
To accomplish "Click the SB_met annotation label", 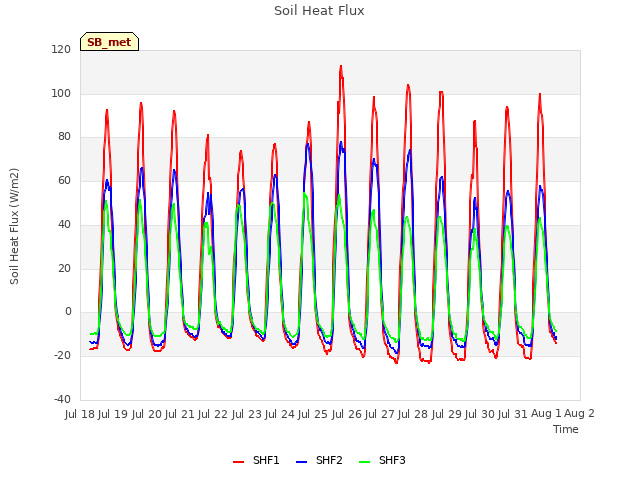I will pos(109,42).
